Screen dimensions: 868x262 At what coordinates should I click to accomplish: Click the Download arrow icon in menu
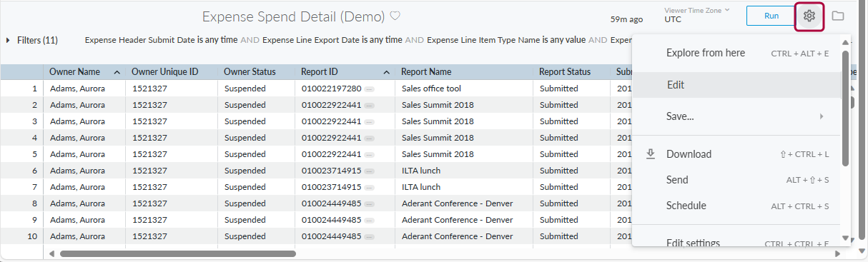click(x=651, y=153)
